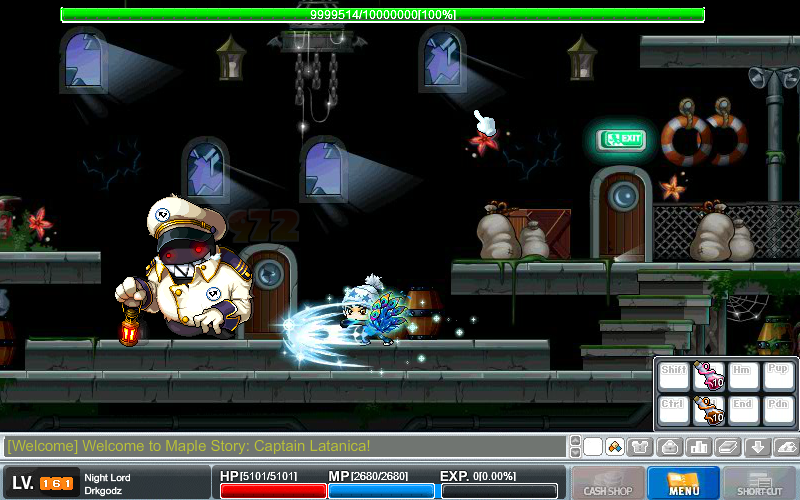Click the chat line Welcome to Maple Story

(x=188, y=446)
